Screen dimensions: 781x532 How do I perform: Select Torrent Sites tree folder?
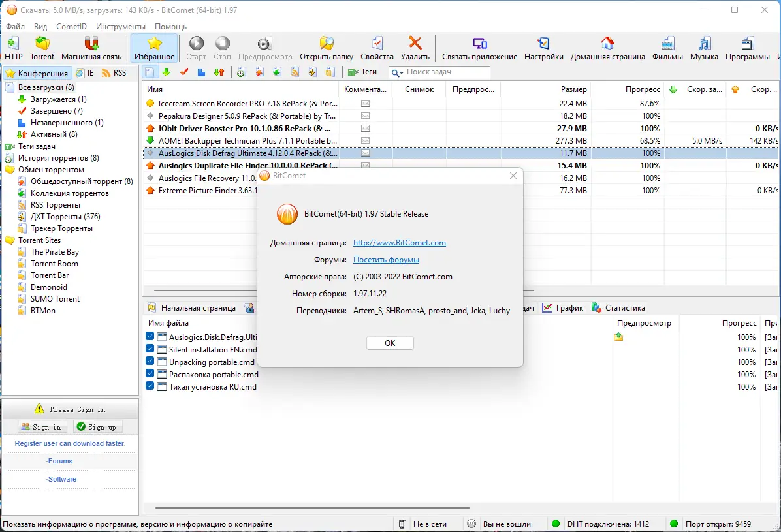(x=39, y=240)
